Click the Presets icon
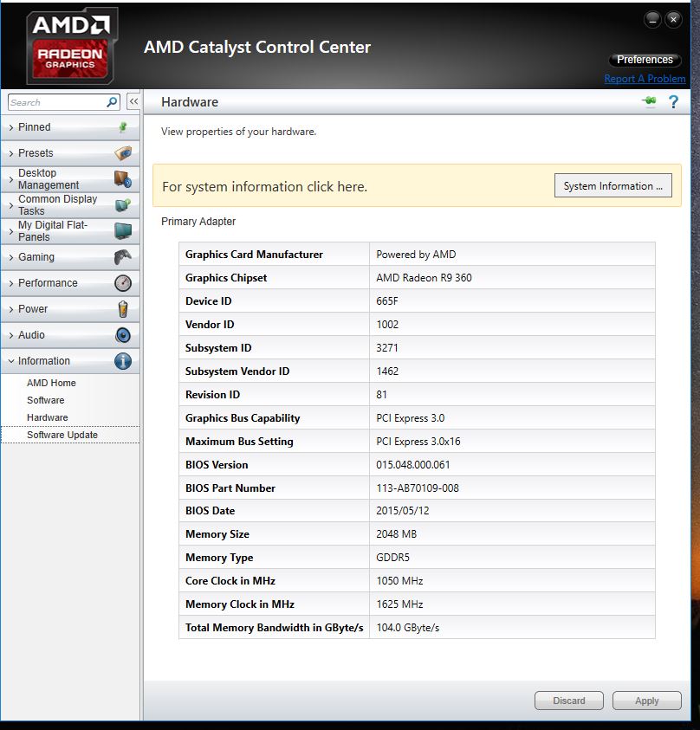Screen dimensions: 700x730 click(123, 152)
